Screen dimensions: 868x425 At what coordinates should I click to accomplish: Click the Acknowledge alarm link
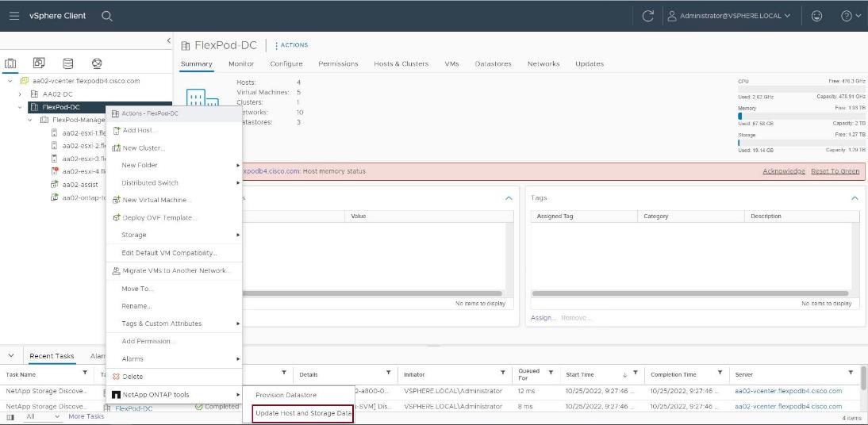tap(784, 171)
